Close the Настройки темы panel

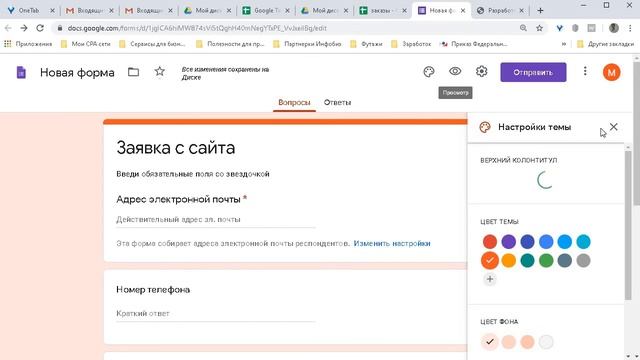(x=613, y=127)
